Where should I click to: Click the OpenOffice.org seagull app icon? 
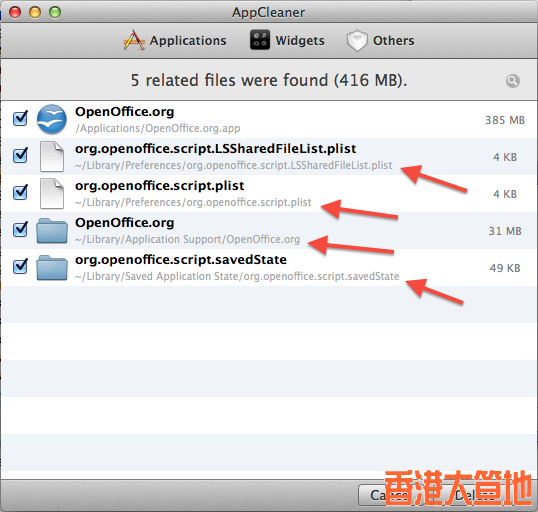pos(51,119)
